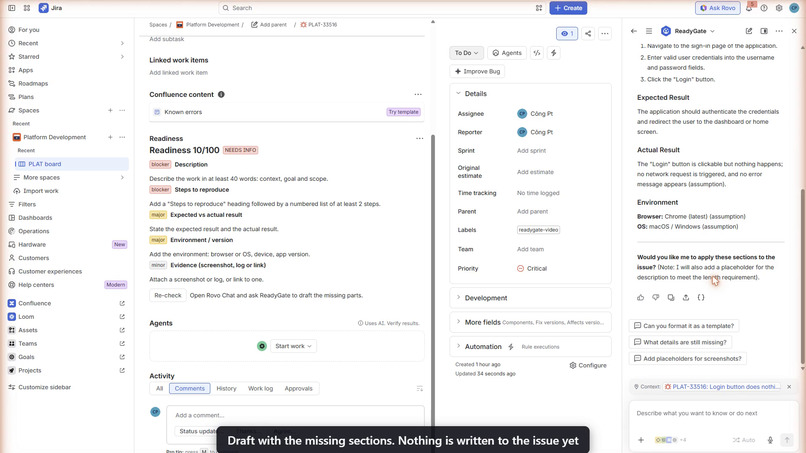This screenshot has height=453, width=806.
Task: Switch to the Work log tab
Action: pos(261,388)
